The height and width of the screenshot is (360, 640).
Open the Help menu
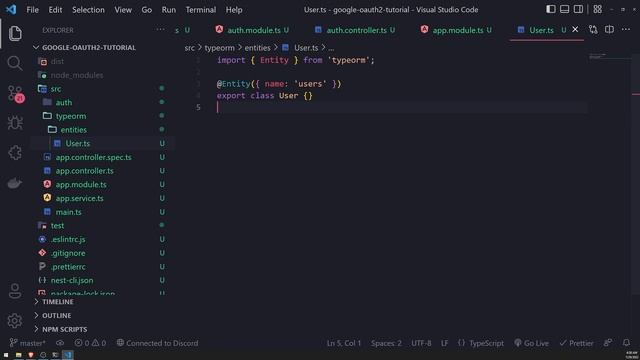point(234,9)
